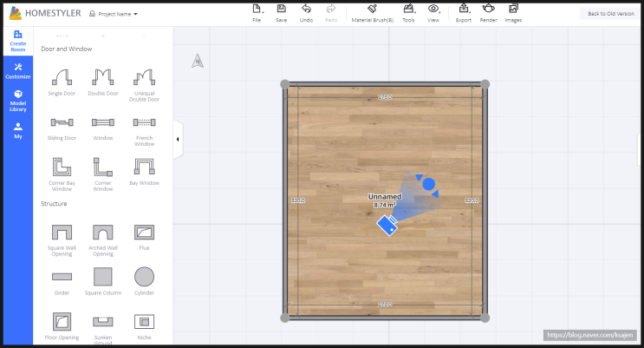Start a Render
The width and height of the screenshot is (644, 348).
coord(488,13)
